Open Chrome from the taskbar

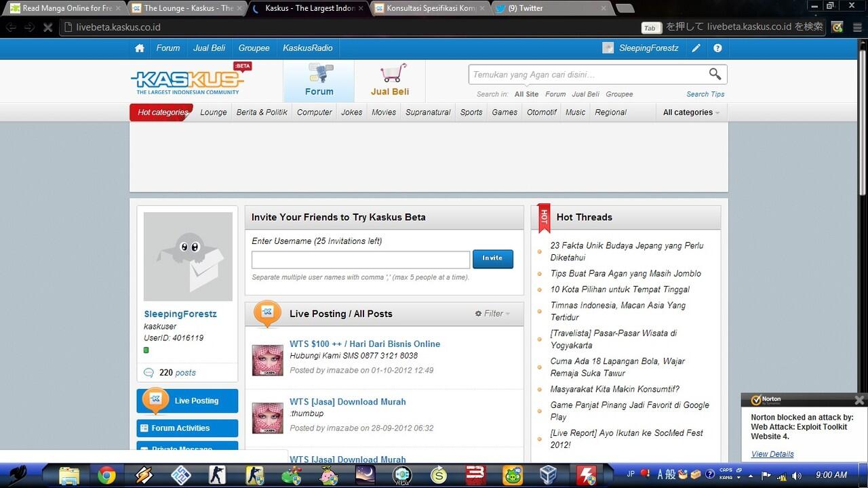point(106,475)
